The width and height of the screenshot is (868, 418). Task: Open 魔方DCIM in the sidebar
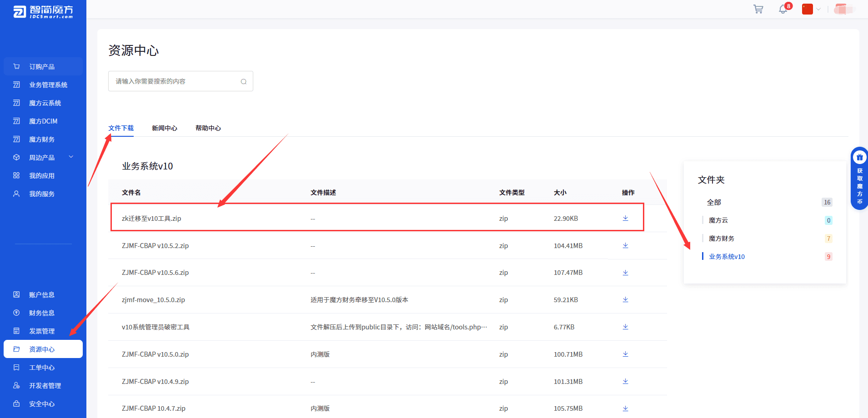tap(43, 121)
